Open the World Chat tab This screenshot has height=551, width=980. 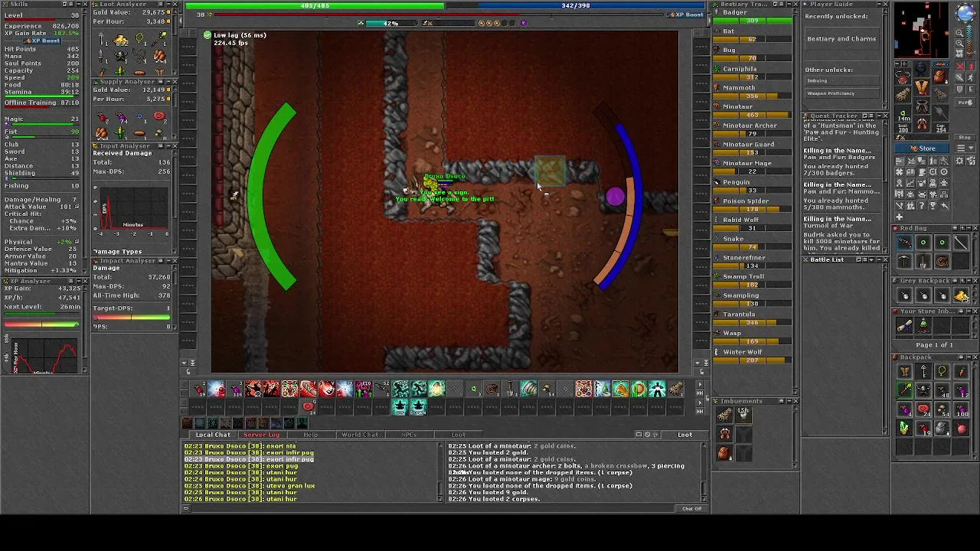pos(360,435)
